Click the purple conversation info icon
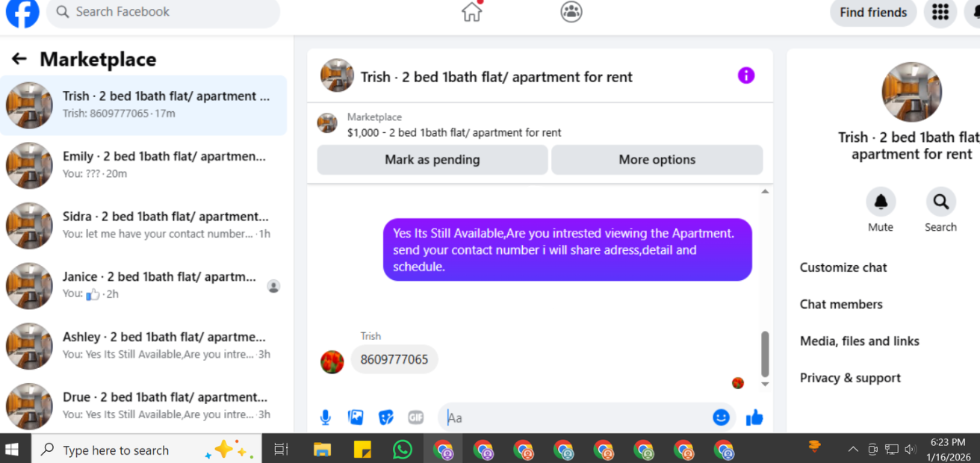980x463 pixels. [746, 75]
